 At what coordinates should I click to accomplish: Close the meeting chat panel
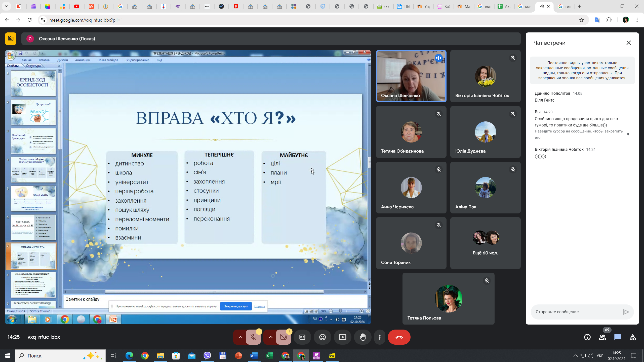(628, 43)
